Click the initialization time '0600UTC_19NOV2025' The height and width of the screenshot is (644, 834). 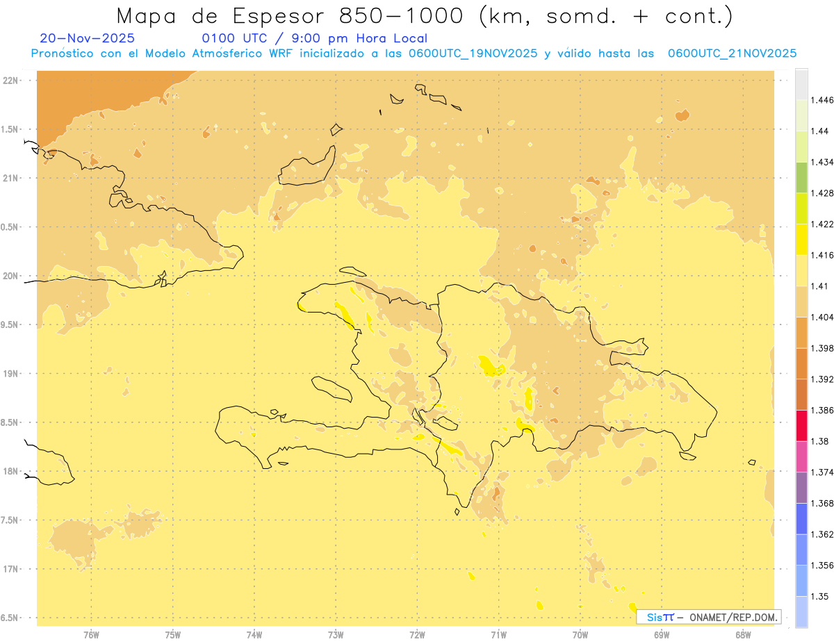click(x=473, y=53)
